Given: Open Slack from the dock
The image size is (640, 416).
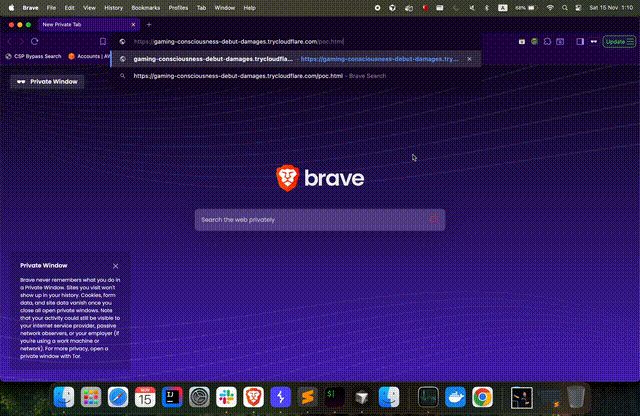Looking at the screenshot, I should tap(226, 397).
